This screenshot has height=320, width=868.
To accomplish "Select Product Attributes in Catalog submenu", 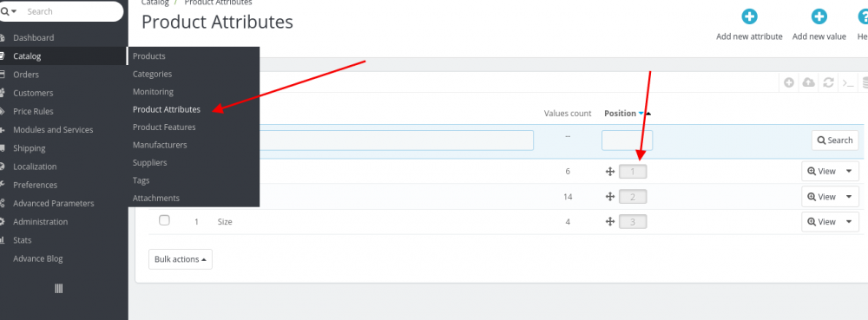I will (167, 109).
